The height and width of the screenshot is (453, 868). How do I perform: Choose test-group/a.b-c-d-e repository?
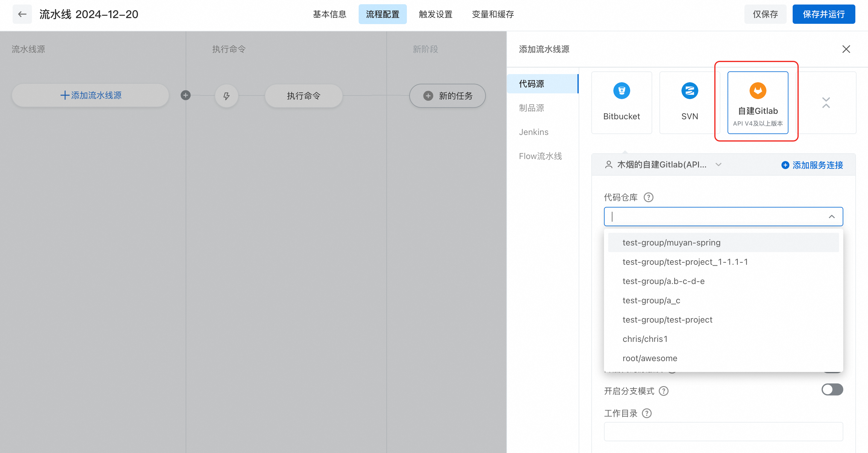723,281
